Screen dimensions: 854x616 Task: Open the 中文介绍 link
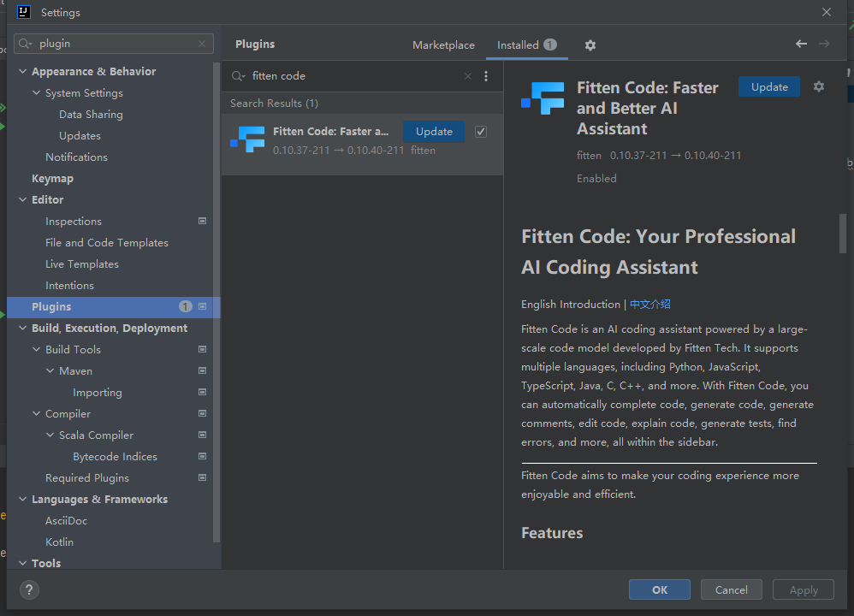[x=650, y=305]
